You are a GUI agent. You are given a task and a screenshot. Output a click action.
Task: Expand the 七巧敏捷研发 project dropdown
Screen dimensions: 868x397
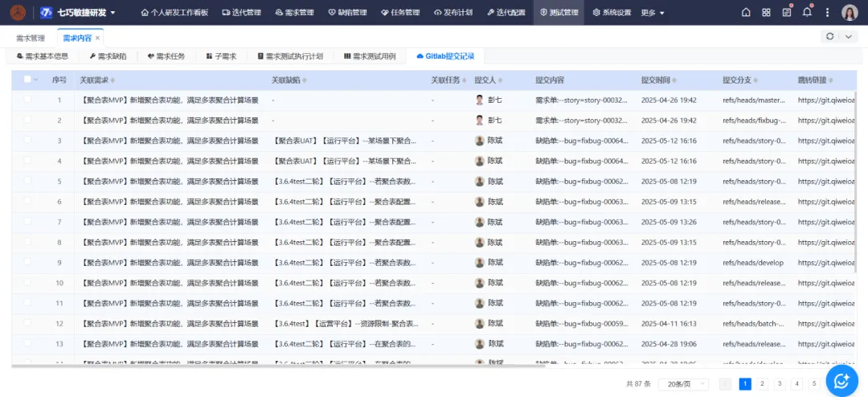click(113, 13)
